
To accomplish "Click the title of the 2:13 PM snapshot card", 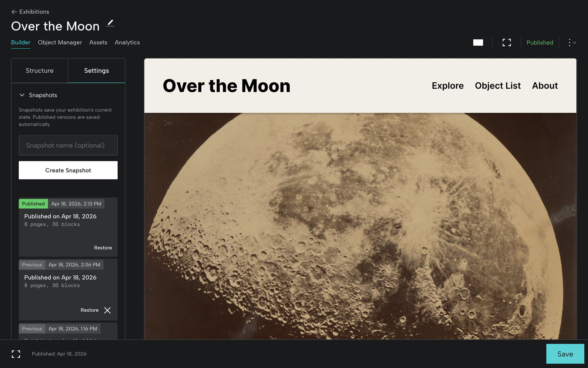I will point(60,216).
